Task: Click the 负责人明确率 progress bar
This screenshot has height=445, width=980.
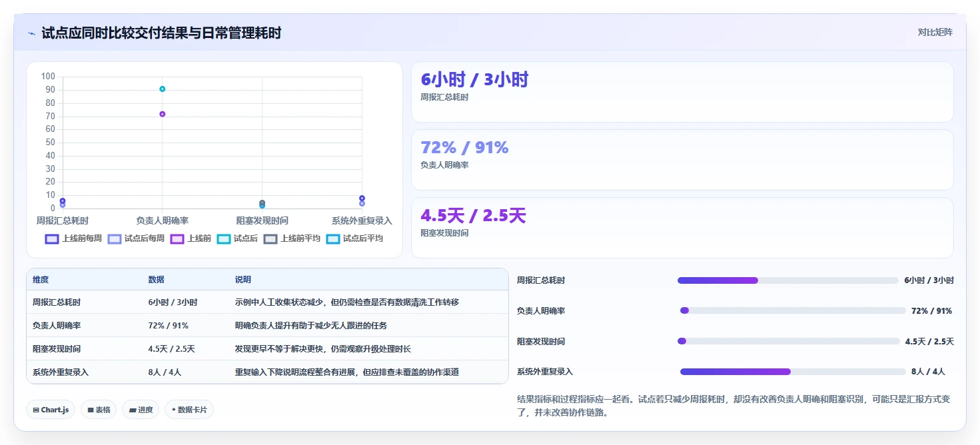Action: [793, 310]
